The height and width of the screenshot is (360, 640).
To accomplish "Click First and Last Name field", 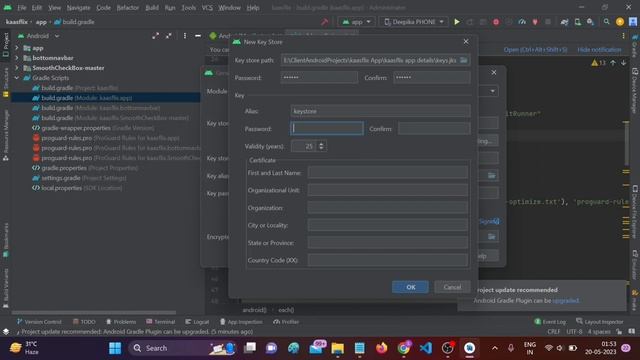I will click(x=388, y=173).
